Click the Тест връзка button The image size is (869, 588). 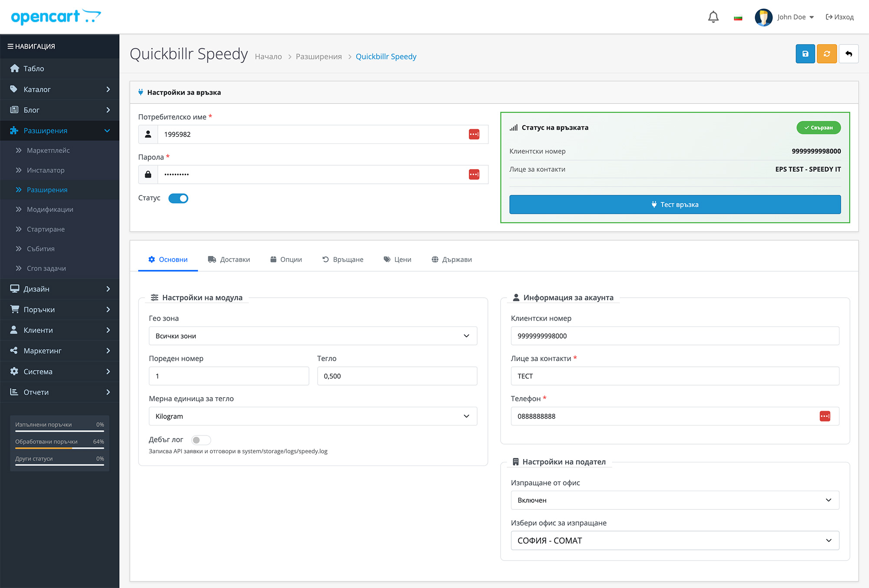click(675, 204)
